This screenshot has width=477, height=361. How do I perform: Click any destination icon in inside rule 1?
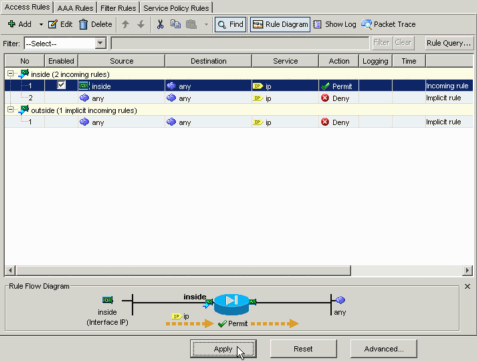point(171,86)
